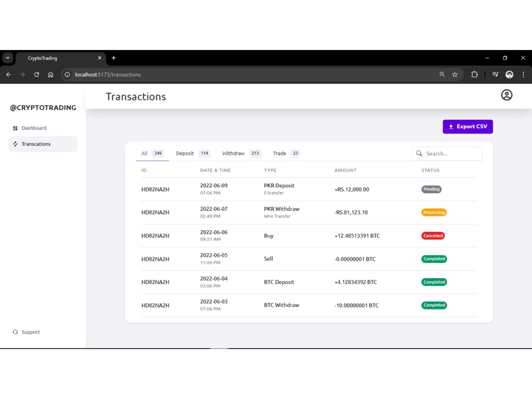Click the amount -0.00000001 BTC
Image resolution: width=532 pixels, height=399 pixels.
(355, 259)
